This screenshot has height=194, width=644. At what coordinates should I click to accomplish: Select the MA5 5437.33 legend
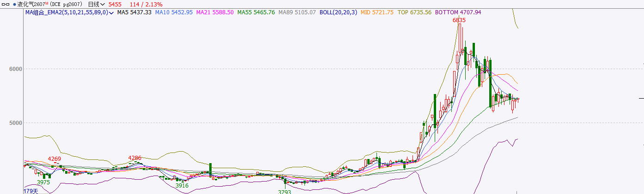click(134, 12)
